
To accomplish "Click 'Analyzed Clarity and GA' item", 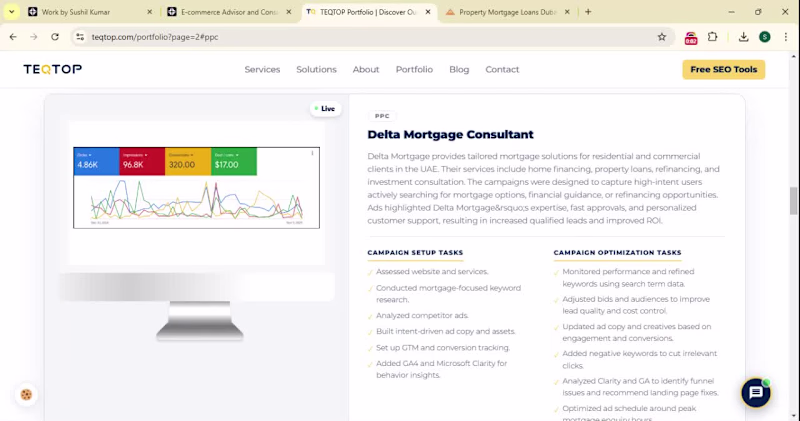I will pyautogui.click(x=640, y=387).
